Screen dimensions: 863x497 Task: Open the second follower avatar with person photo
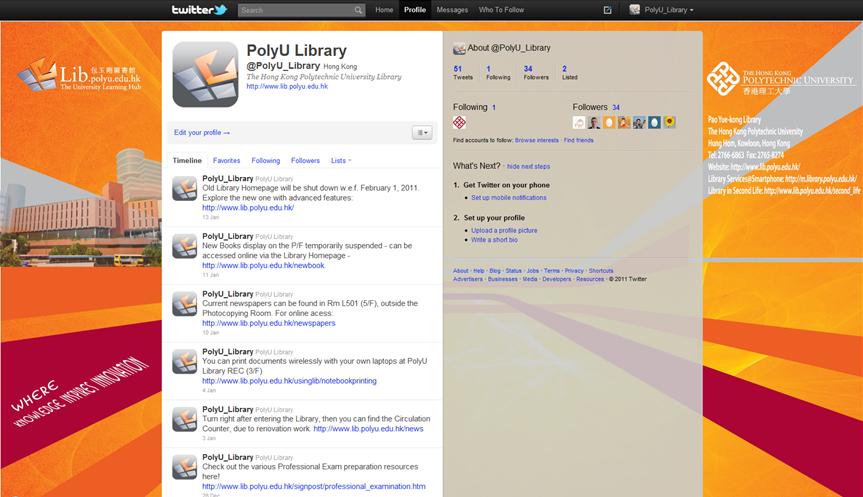pyautogui.click(x=594, y=122)
